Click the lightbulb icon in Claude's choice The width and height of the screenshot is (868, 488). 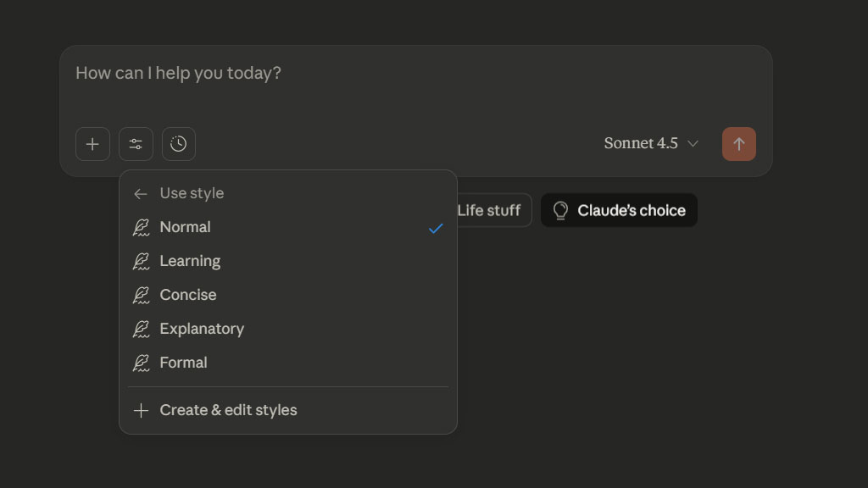coord(560,210)
